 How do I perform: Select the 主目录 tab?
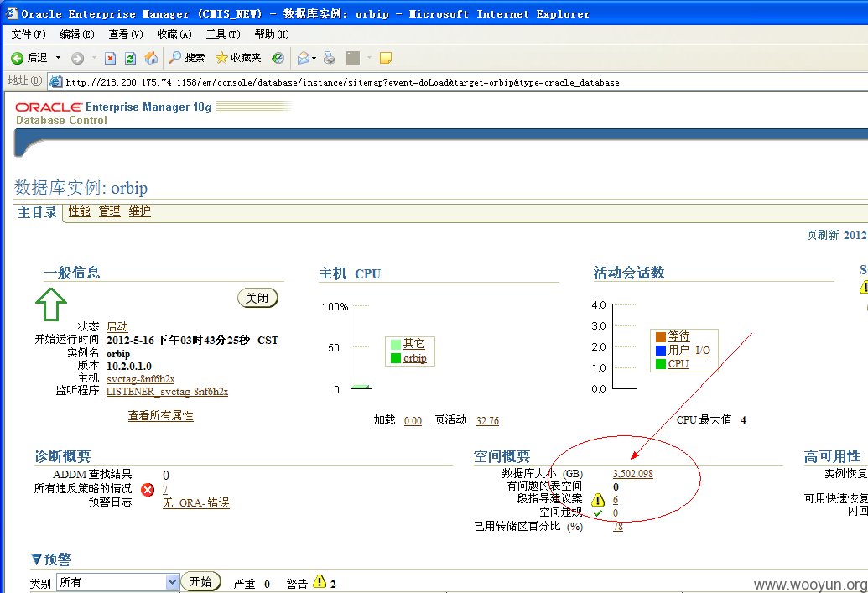click(37, 212)
